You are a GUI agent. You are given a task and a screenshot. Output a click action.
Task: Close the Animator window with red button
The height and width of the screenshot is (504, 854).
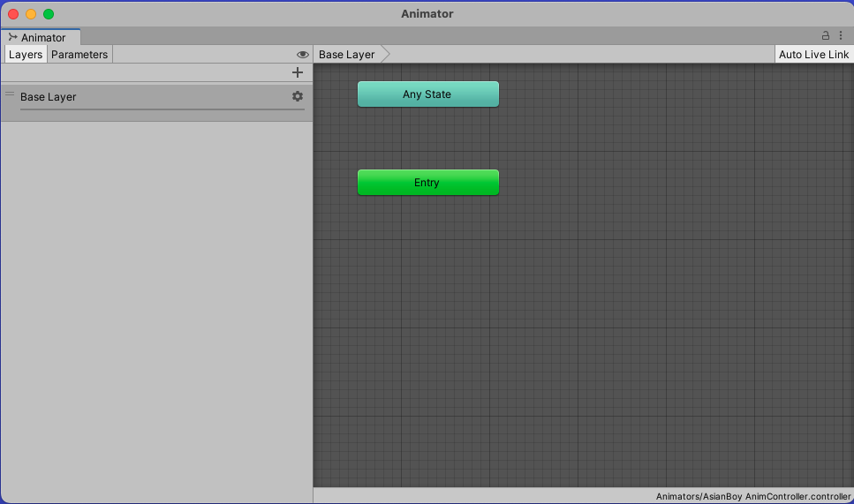point(13,14)
